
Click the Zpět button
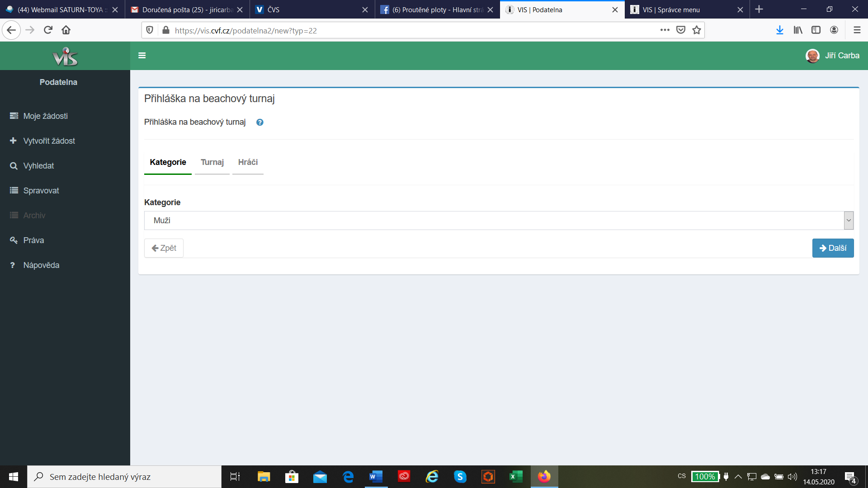(164, 248)
